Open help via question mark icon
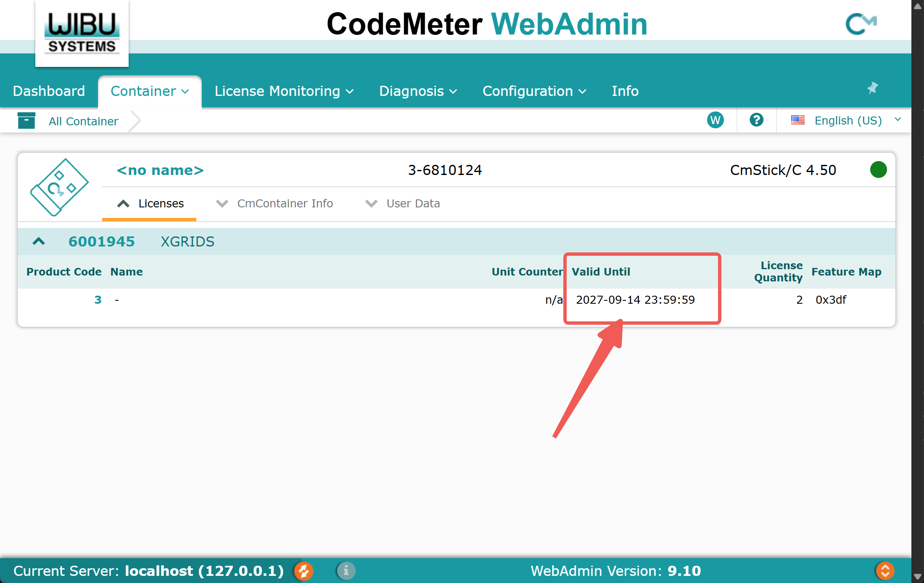Image resolution: width=924 pixels, height=583 pixels. pyautogui.click(x=756, y=120)
